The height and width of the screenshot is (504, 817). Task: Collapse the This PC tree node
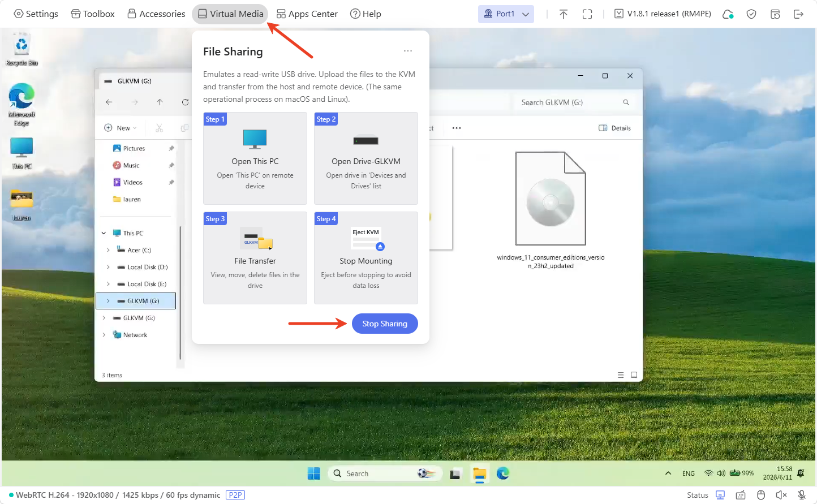pyautogui.click(x=104, y=233)
